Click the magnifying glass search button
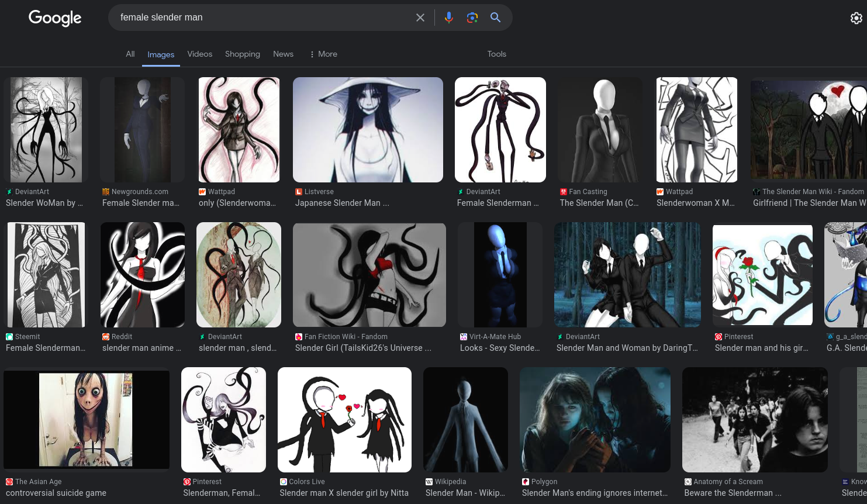Image resolution: width=867 pixels, height=504 pixels. pos(495,18)
